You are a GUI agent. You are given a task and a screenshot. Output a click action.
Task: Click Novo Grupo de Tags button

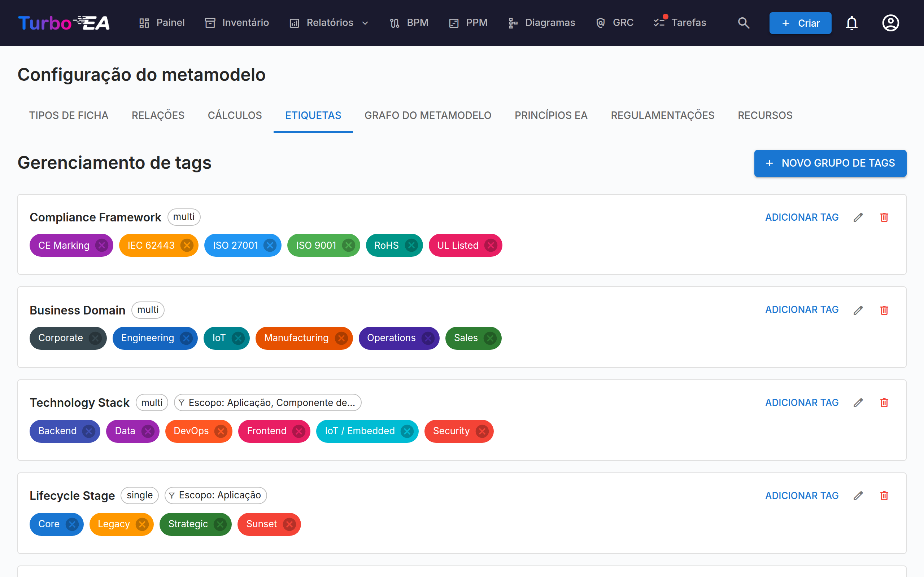tap(830, 163)
